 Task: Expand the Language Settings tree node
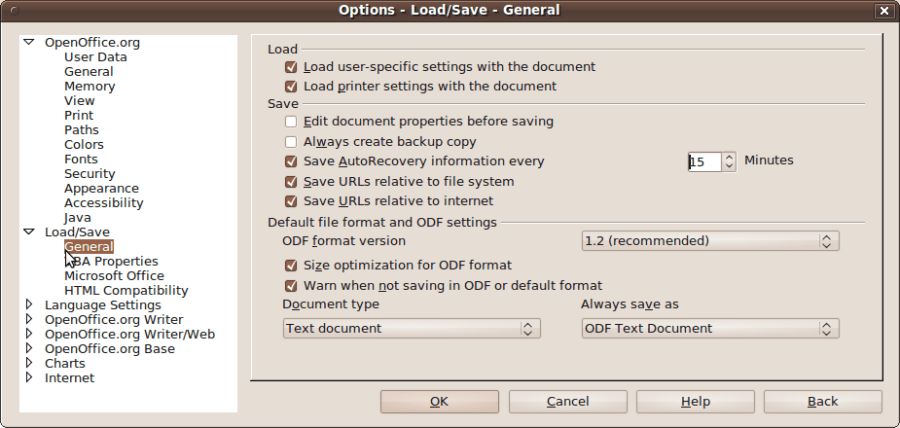(x=29, y=305)
